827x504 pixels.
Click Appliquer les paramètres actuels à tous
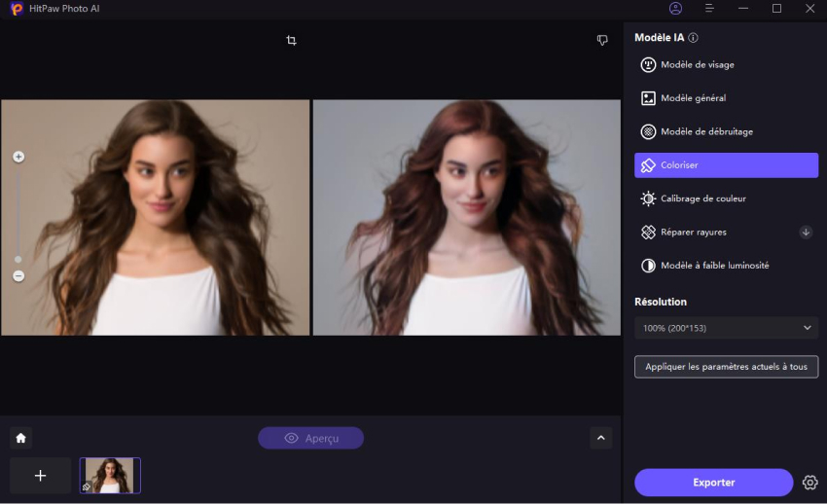726,367
